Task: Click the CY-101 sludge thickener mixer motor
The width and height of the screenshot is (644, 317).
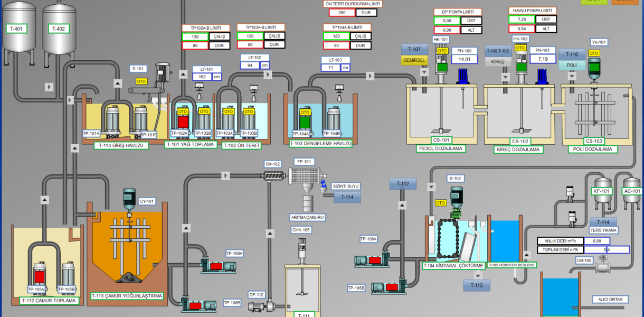Action: pos(129,199)
